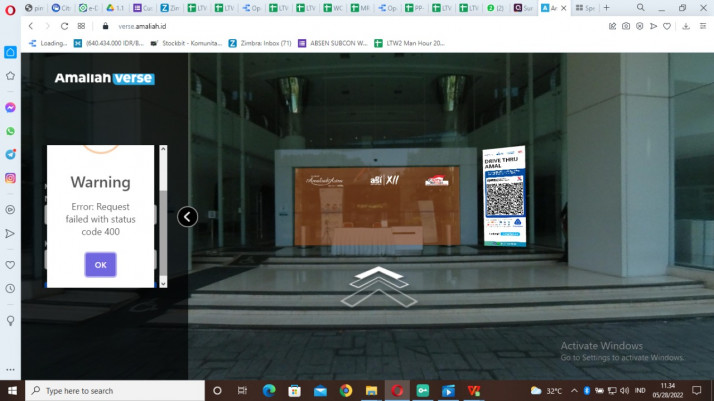Open Messenger in the Opera sidebar

10,107
